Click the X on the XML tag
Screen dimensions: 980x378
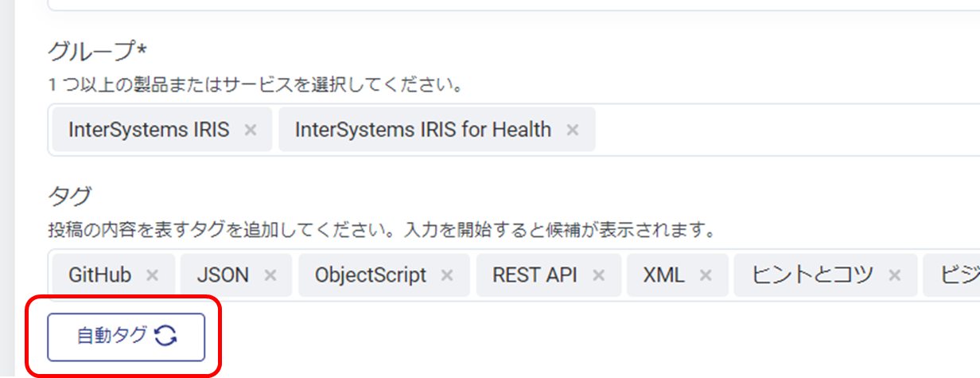pos(706,275)
